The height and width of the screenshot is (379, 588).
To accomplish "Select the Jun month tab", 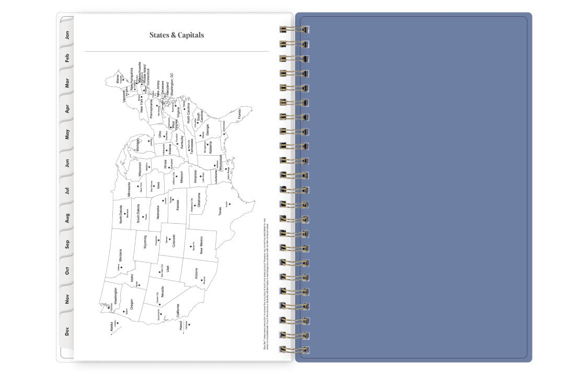I will pyautogui.click(x=67, y=163).
